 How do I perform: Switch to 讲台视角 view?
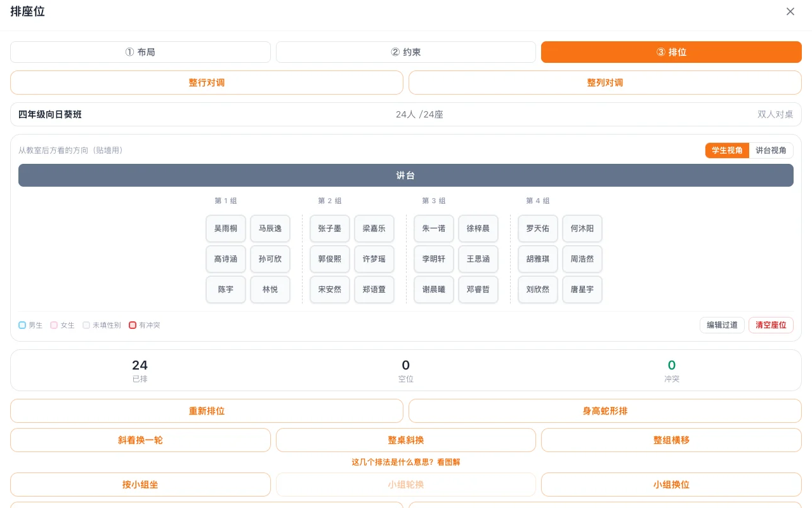[771, 150]
